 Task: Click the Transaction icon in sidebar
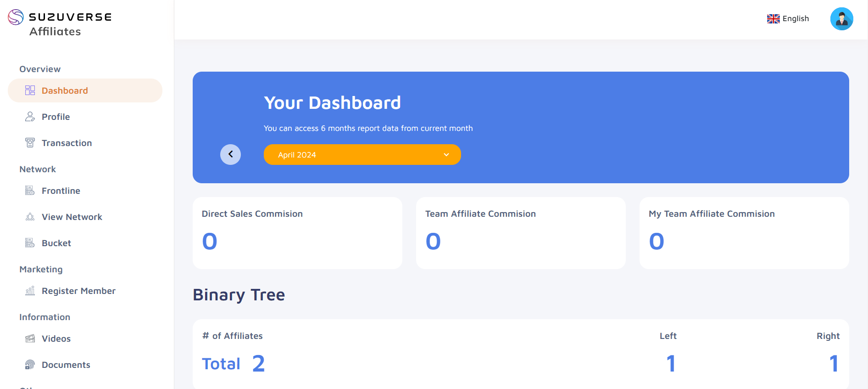tap(30, 143)
